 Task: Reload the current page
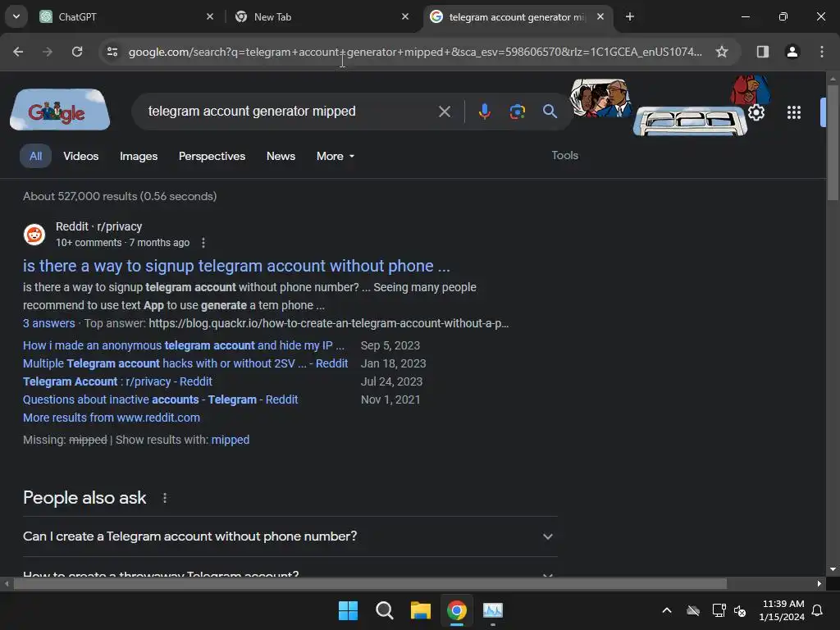coord(77,52)
